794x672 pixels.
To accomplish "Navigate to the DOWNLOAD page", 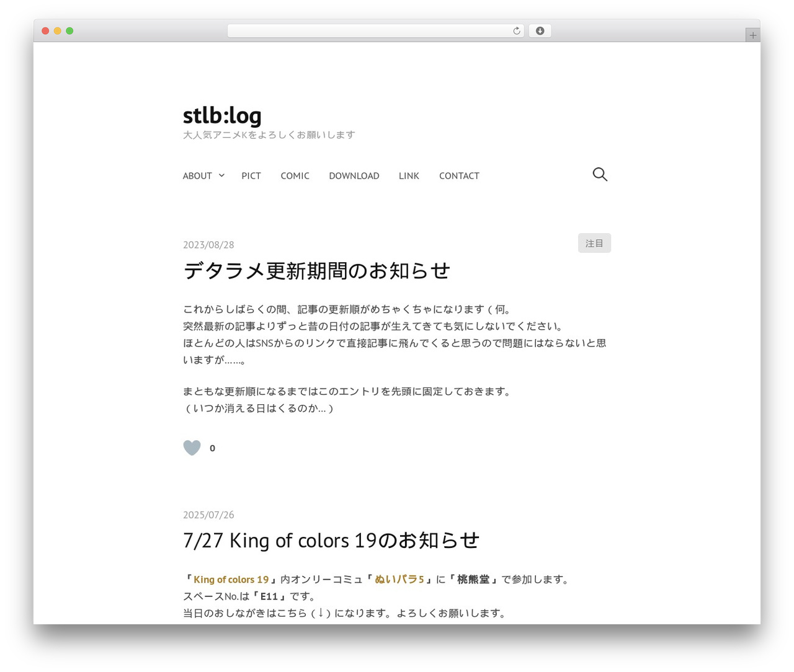I will [354, 176].
